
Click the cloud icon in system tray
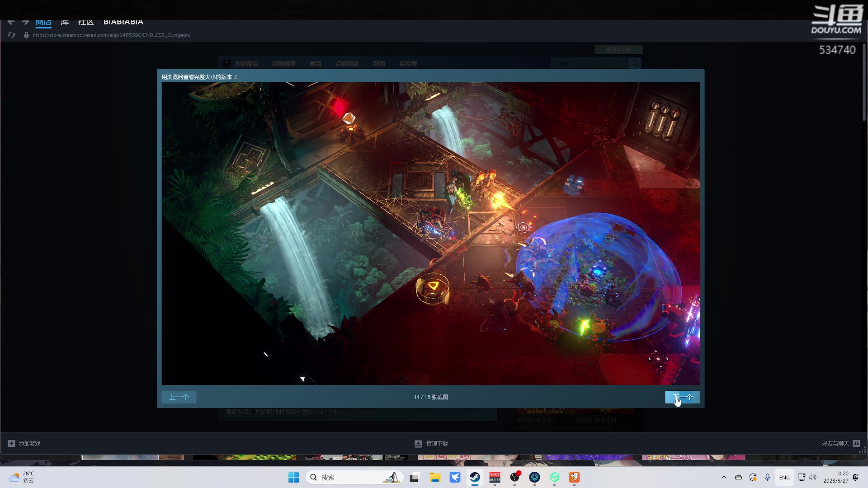738,477
